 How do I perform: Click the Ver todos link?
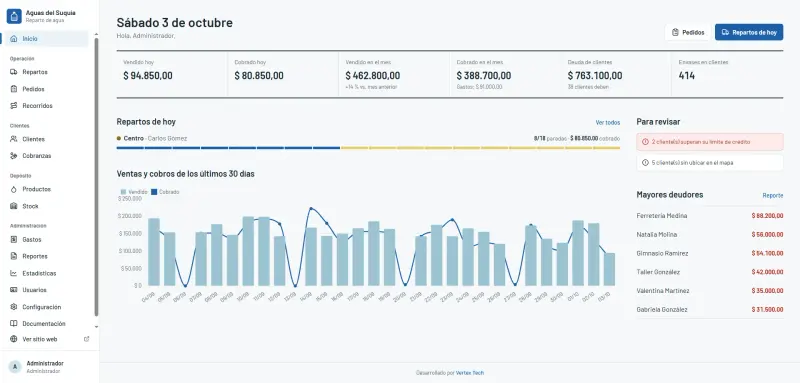608,122
